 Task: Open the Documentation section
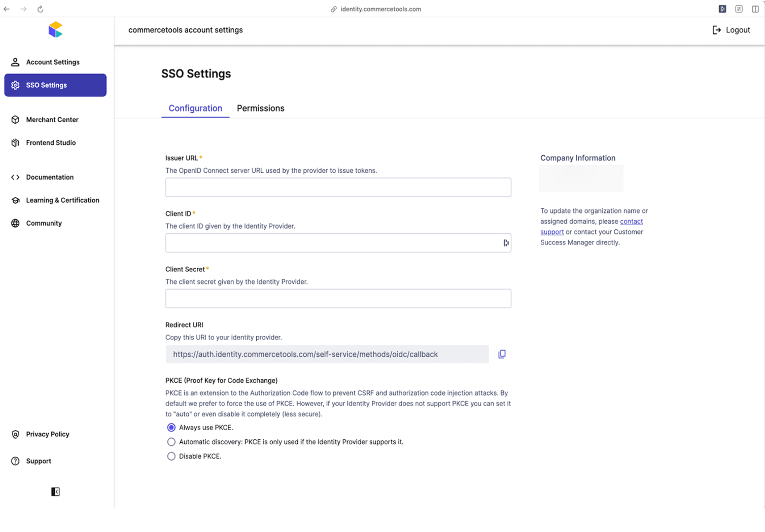pyautogui.click(x=49, y=177)
